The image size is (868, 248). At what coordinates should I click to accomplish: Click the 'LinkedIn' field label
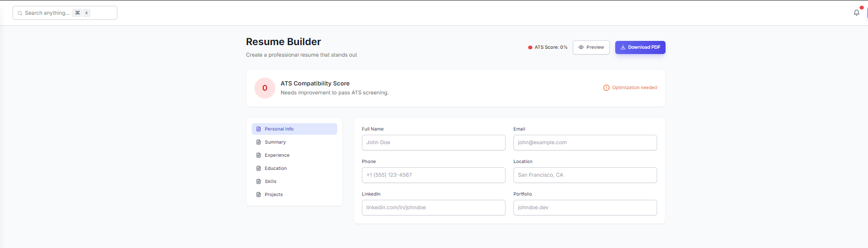coord(371,194)
